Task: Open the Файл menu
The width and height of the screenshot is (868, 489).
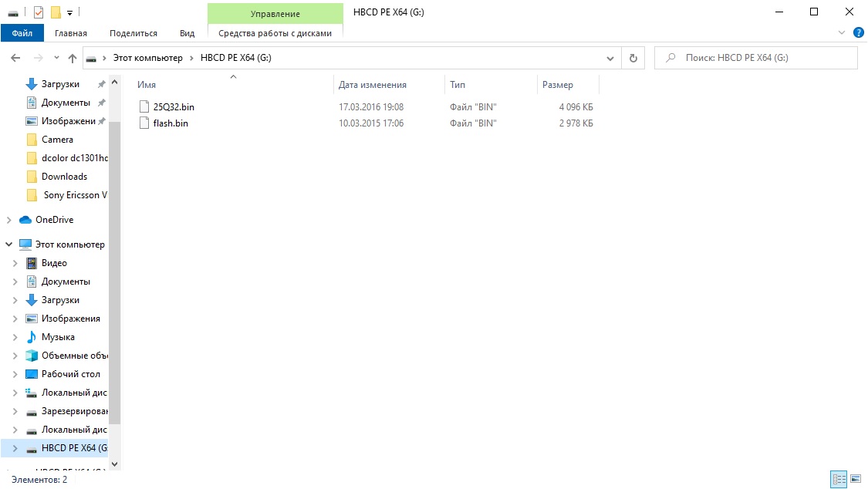Action: [x=22, y=33]
